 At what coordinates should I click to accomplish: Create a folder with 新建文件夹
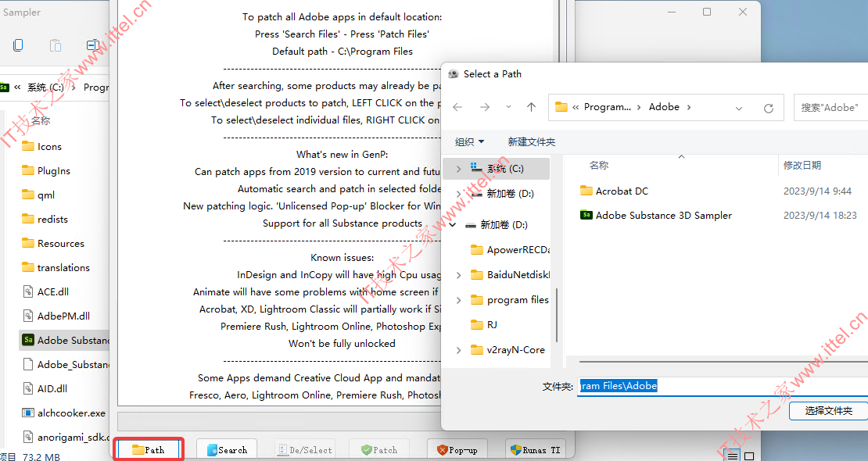(x=532, y=141)
